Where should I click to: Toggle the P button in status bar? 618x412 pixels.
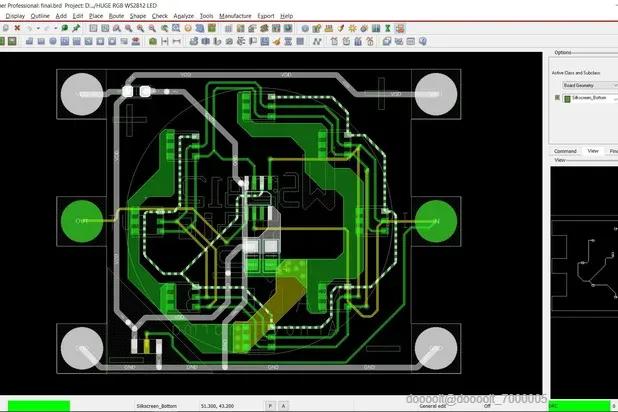click(x=270, y=405)
